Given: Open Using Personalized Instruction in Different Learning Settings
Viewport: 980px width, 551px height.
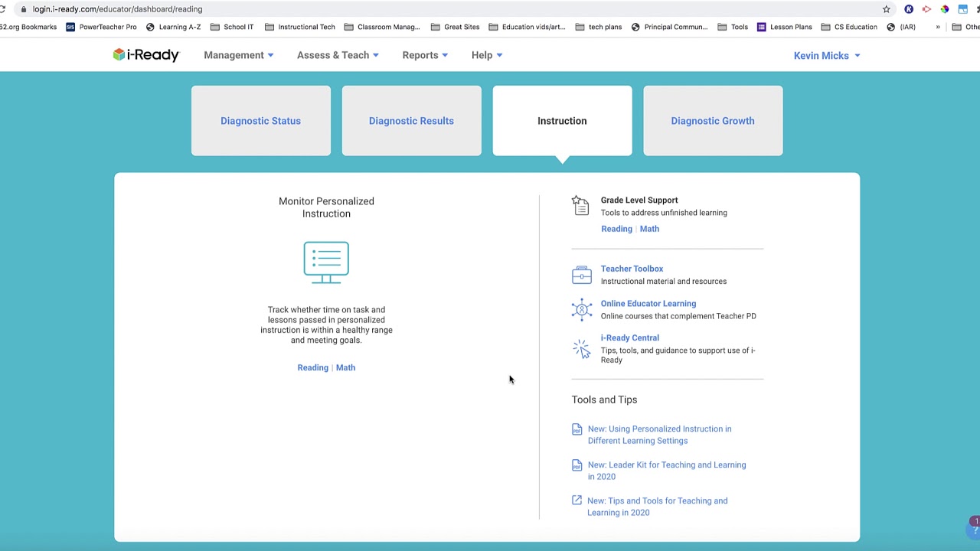Looking at the screenshot, I should pos(659,435).
